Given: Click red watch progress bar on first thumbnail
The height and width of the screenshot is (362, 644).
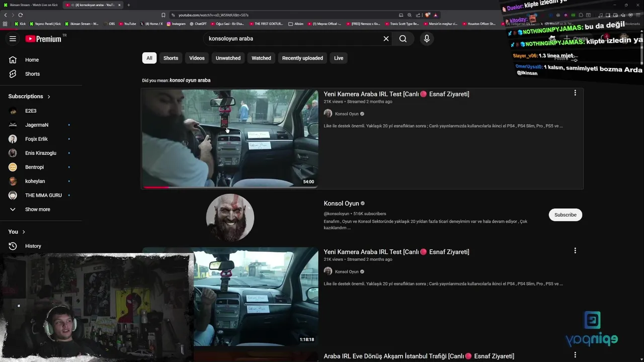Looking at the screenshot, I should pyautogui.click(x=156, y=187).
